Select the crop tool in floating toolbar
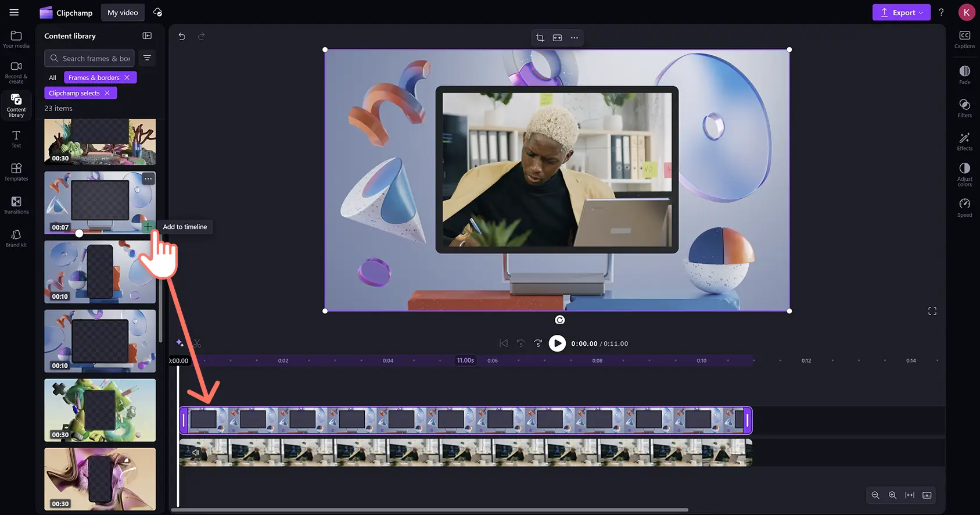The image size is (980, 515). (x=540, y=38)
